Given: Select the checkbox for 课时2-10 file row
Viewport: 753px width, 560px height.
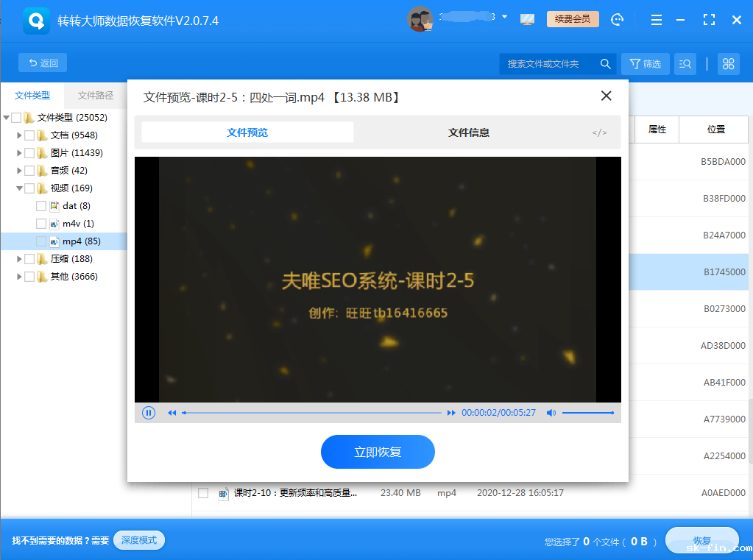Looking at the screenshot, I should 203,493.
